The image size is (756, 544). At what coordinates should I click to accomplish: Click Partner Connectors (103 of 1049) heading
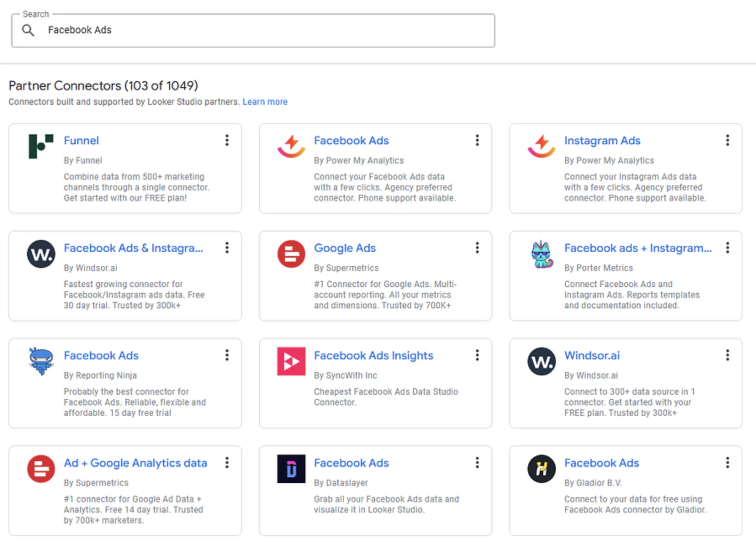pyautogui.click(x=103, y=86)
